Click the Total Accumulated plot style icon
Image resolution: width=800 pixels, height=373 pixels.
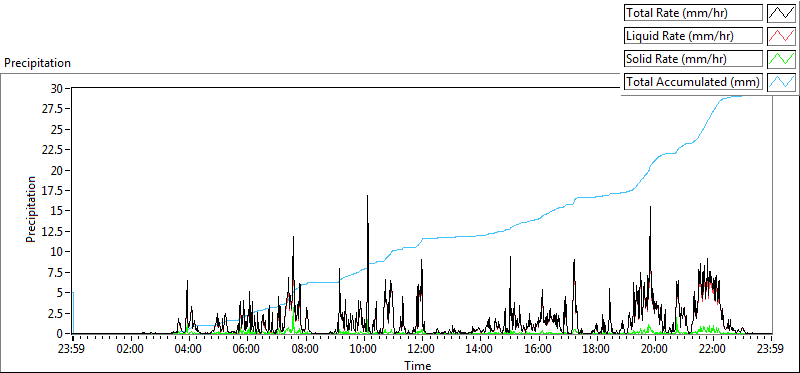(x=782, y=81)
